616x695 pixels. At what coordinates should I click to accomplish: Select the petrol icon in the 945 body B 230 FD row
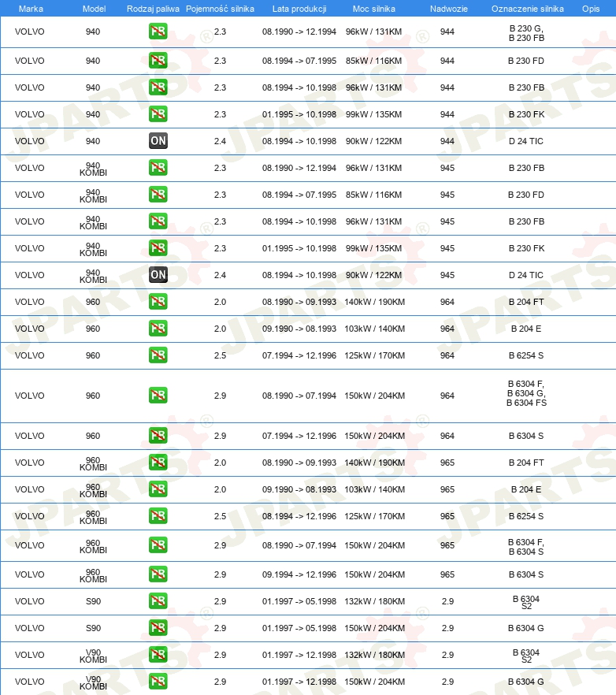click(158, 195)
